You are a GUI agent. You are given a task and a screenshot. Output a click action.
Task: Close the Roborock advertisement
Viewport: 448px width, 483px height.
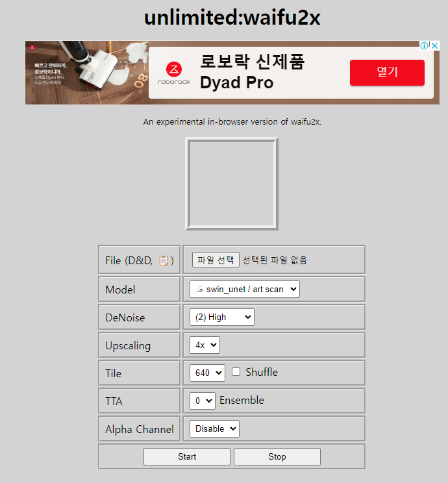pos(435,45)
